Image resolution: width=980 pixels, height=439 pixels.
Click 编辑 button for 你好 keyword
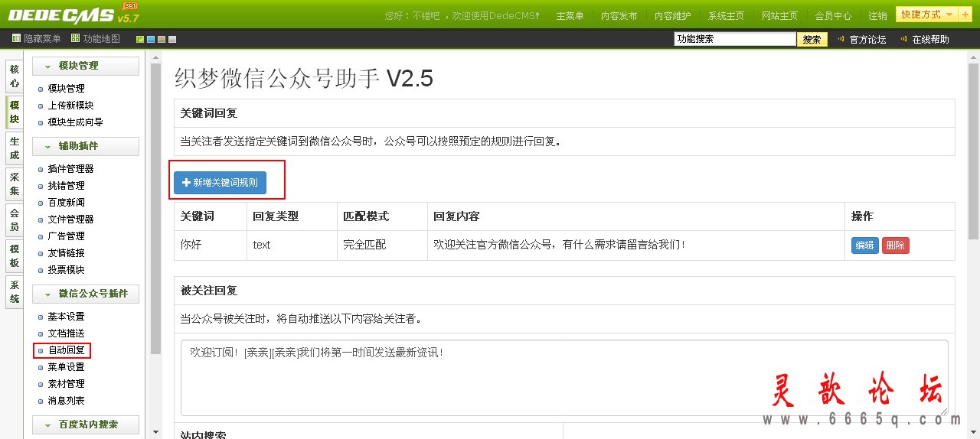tap(865, 246)
